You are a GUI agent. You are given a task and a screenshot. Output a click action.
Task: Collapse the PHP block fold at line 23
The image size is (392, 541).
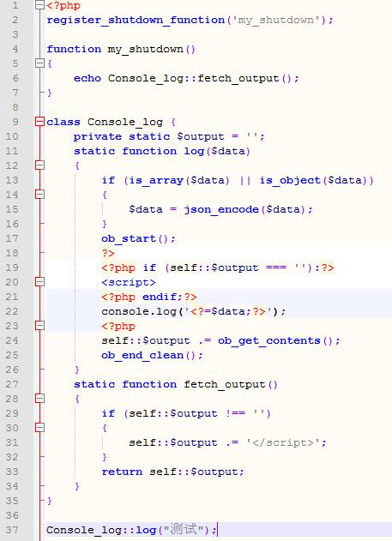click(x=40, y=325)
